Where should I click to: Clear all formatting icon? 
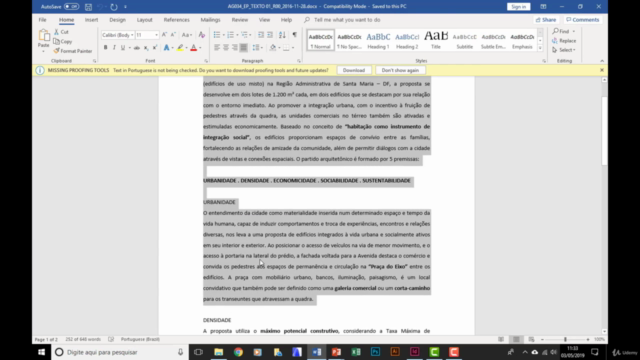pyautogui.click(x=201, y=35)
